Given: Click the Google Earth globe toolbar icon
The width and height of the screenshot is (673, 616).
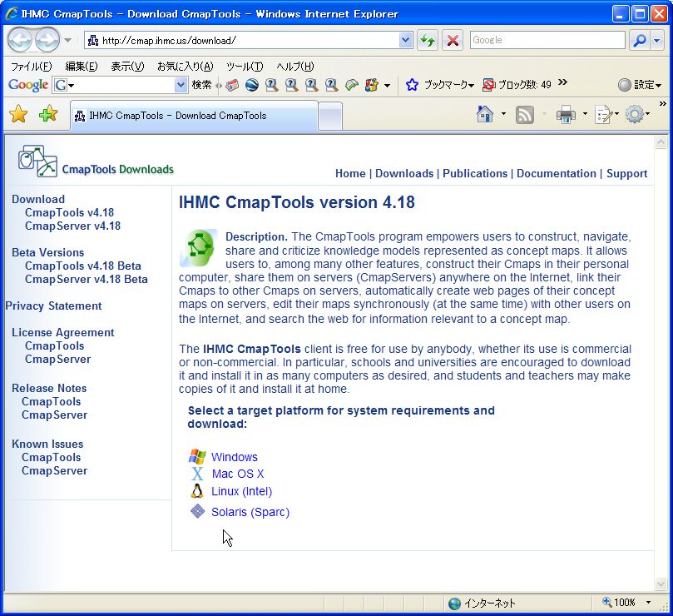Looking at the screenshot, I should point(252,85).
